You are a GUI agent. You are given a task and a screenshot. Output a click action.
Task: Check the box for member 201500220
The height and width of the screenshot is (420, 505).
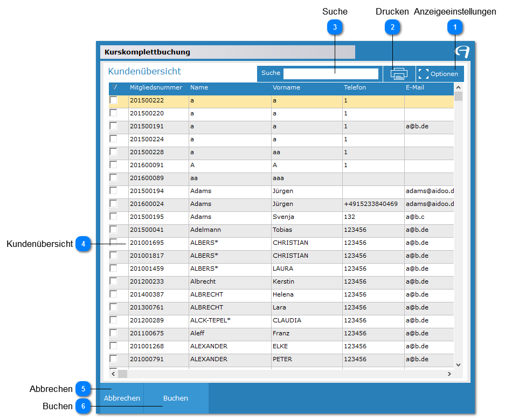(113, 113)
